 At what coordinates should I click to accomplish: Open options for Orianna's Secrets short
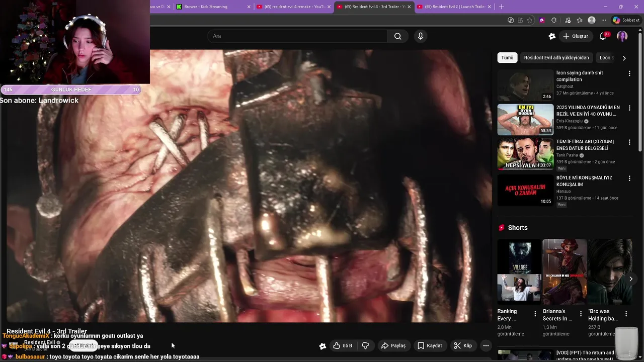point(581,314)
